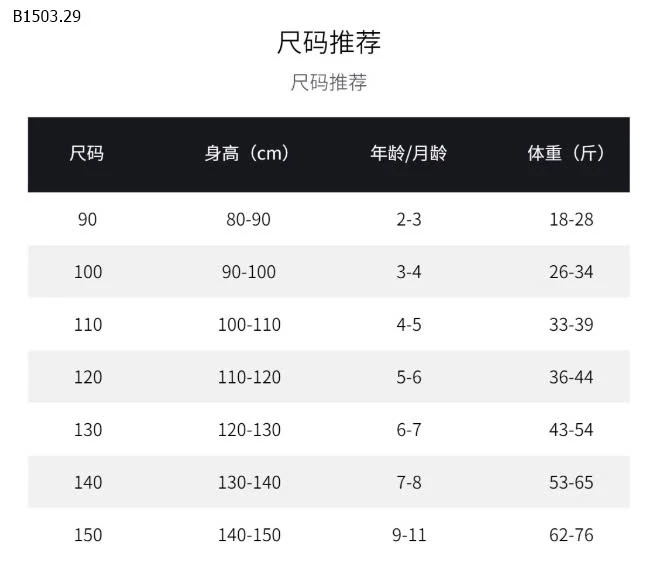Click the 120-130 height cell

tap(249, 430)
